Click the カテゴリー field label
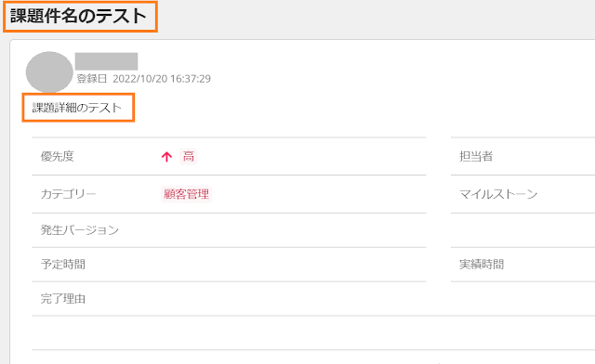 pos(68,194)
